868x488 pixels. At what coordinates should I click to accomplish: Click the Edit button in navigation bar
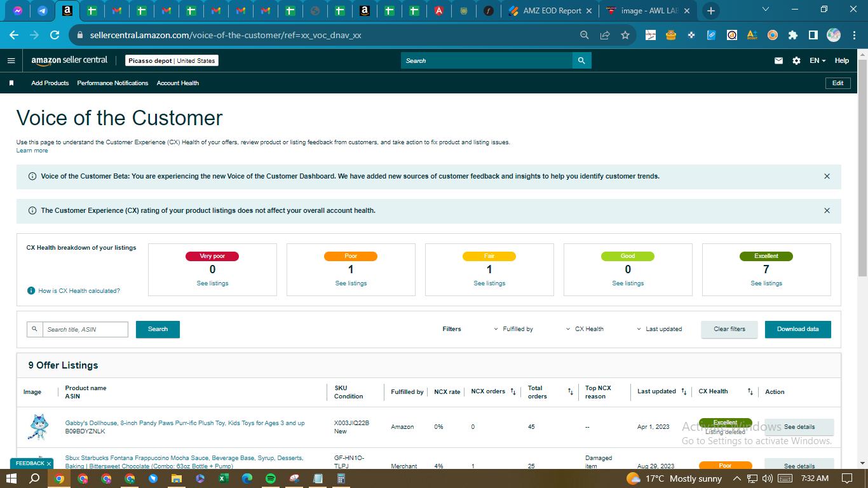[838, 83]
